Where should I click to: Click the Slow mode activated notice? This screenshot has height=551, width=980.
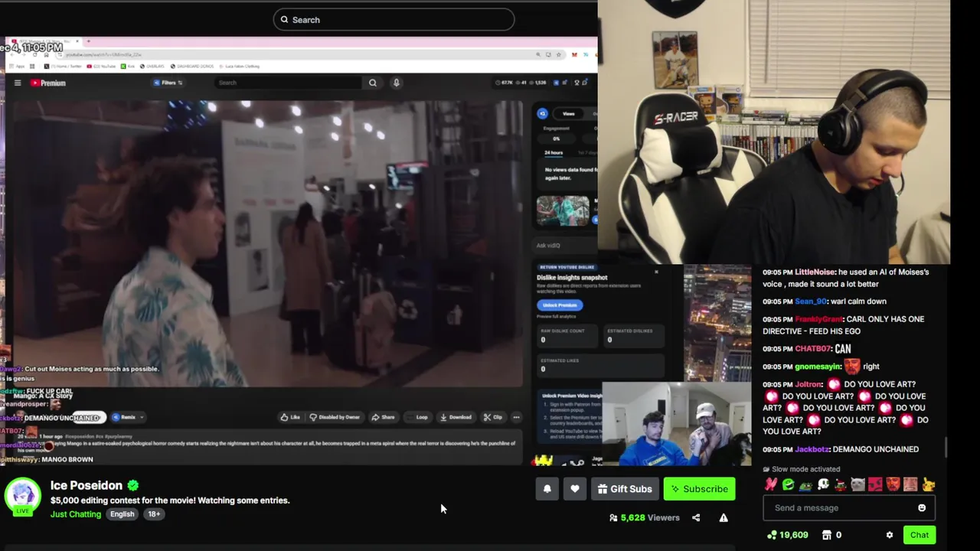(802, 469)
